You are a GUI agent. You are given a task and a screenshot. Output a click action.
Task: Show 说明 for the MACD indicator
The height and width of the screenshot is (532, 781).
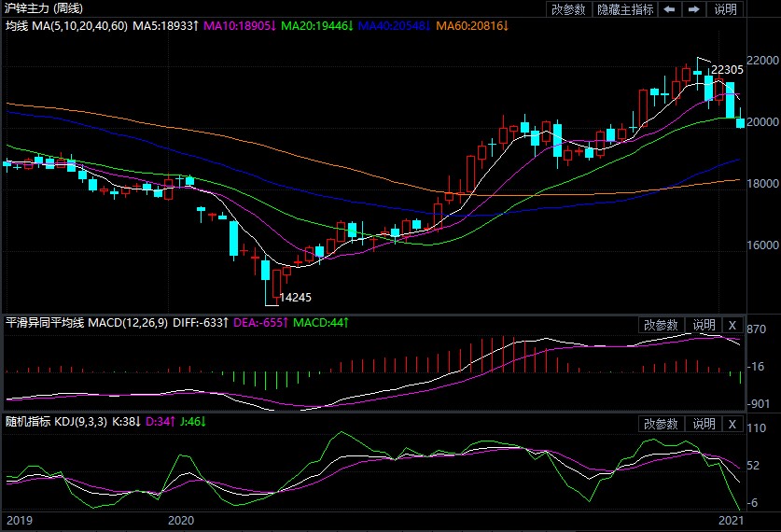point(703,325)
